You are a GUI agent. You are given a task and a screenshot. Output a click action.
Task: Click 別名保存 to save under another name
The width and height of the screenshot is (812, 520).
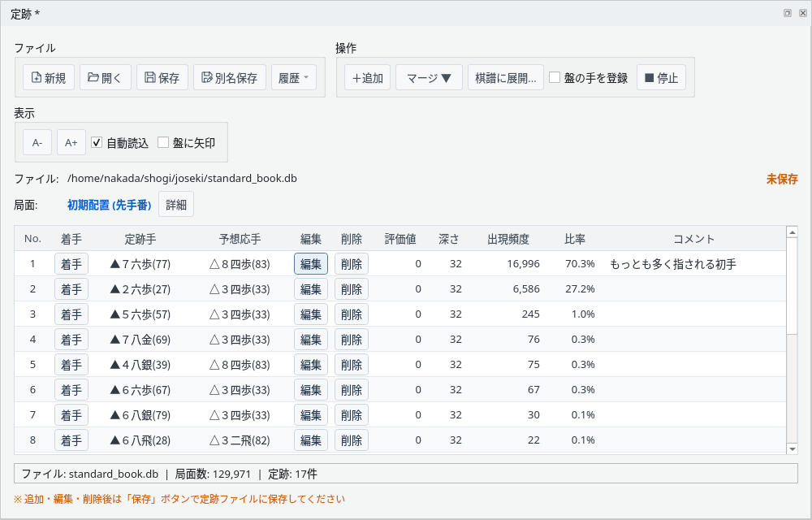pyautogui.click(x=230, y=78)
